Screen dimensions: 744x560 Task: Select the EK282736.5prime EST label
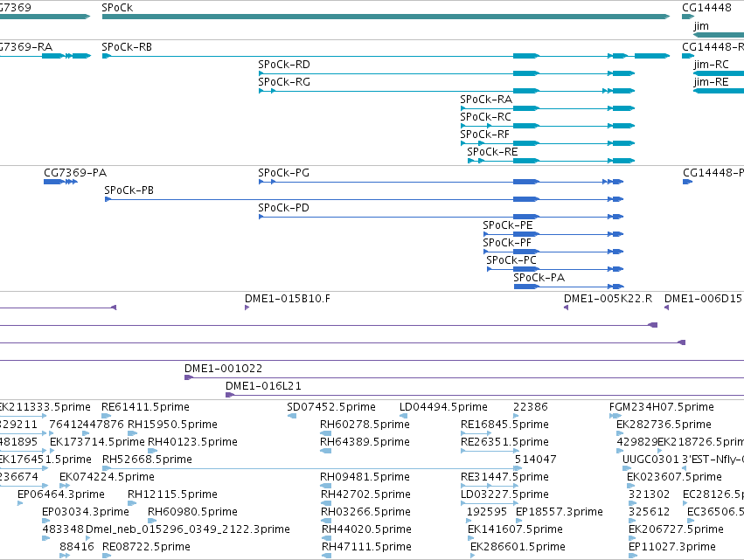(664, 425)
